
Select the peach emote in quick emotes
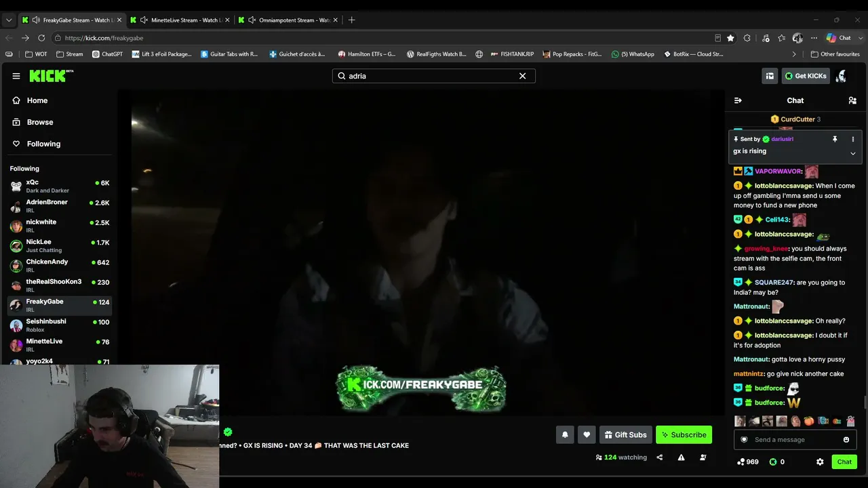[x=809, y=421]
